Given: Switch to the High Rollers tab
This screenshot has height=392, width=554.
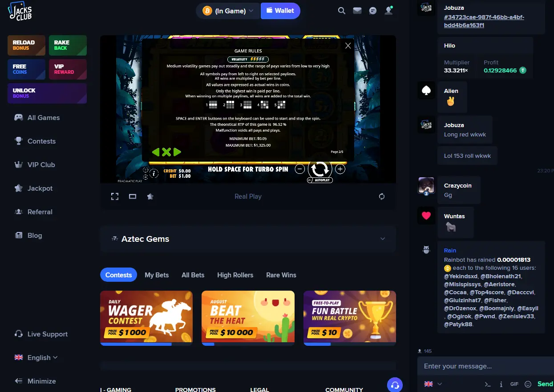Looking at the screenshot, I should pos(235,275).
